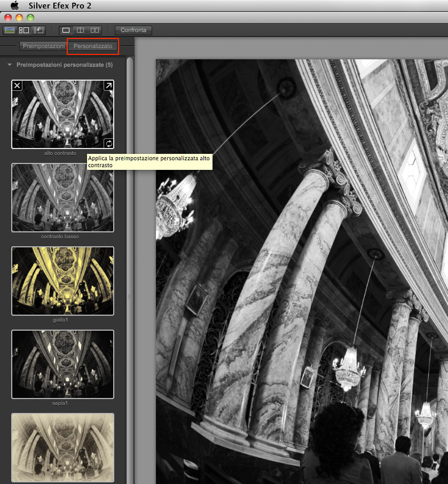Viewport: 448px width, 484px height.
Task: Apply the contrasto basso preset thumbnail
Action: pyautogui.click(x=62, y=198)
